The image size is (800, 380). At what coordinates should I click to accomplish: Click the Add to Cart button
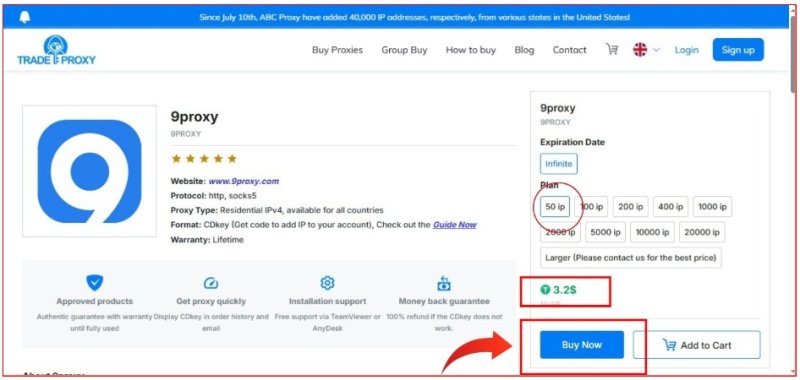tap(696, 345)
